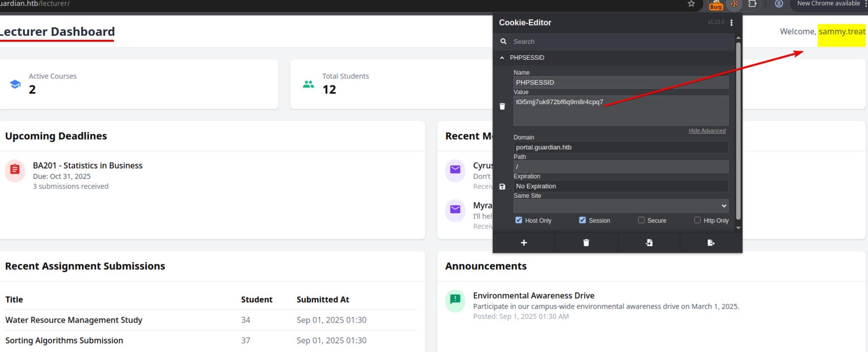Enable the Http Only checkbox
The height and width of the screenshot is (352, 868).
(x=697, y=220)
